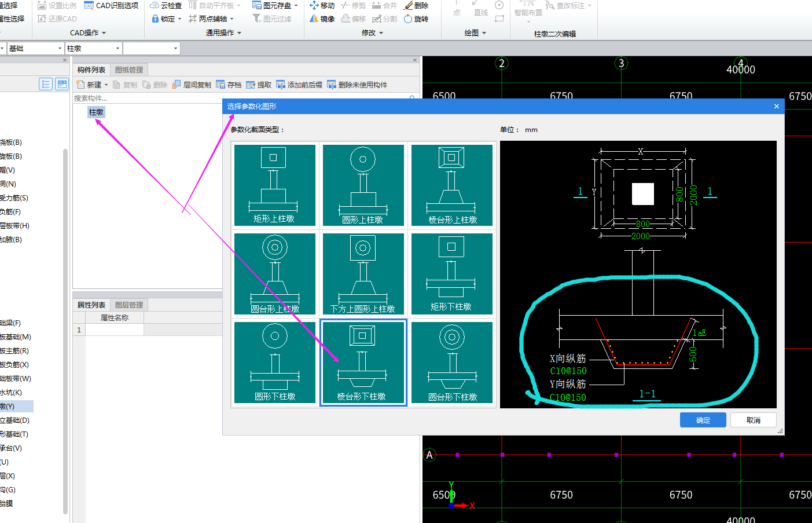
Task: Select 矩形上柱墩 section type
Action: pos(275,185)
